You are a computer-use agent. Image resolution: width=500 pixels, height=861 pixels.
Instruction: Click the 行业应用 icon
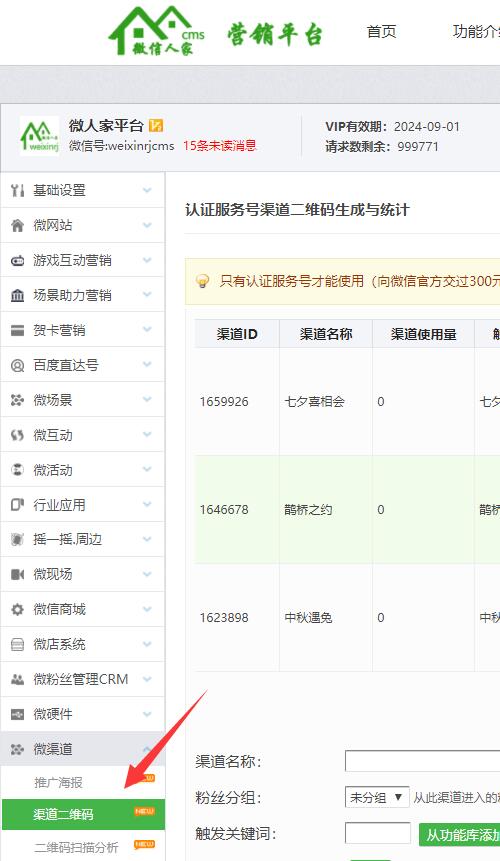[x=18, y=505]
